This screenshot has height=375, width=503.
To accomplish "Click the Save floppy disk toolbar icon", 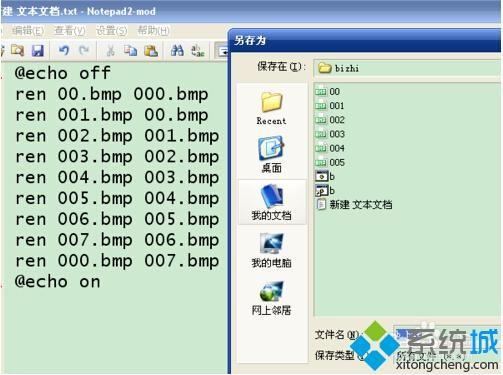I will click(x=38, y=50).
